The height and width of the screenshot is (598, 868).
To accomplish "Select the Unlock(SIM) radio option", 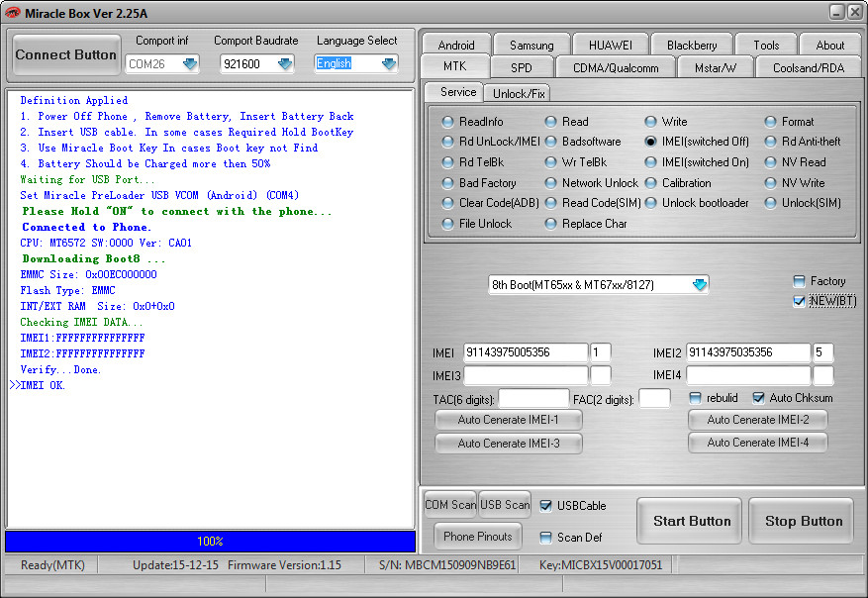I will 804,203.
